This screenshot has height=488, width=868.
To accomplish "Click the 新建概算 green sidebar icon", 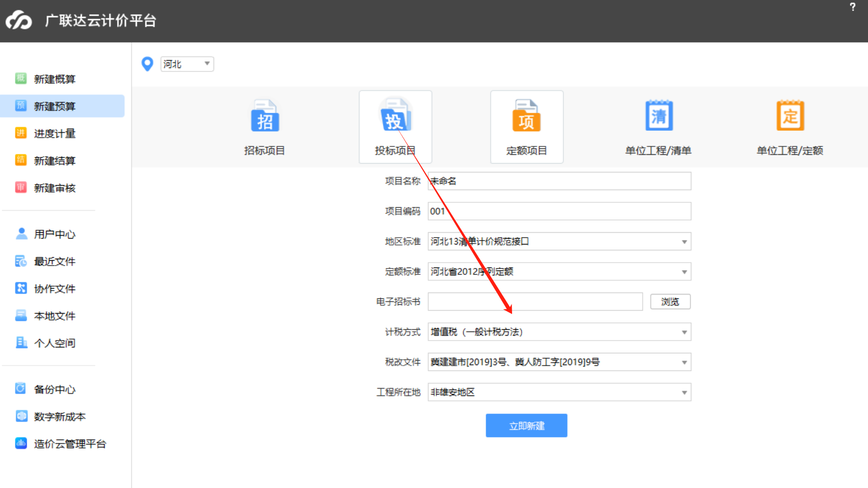I will [x=21, y=78].
